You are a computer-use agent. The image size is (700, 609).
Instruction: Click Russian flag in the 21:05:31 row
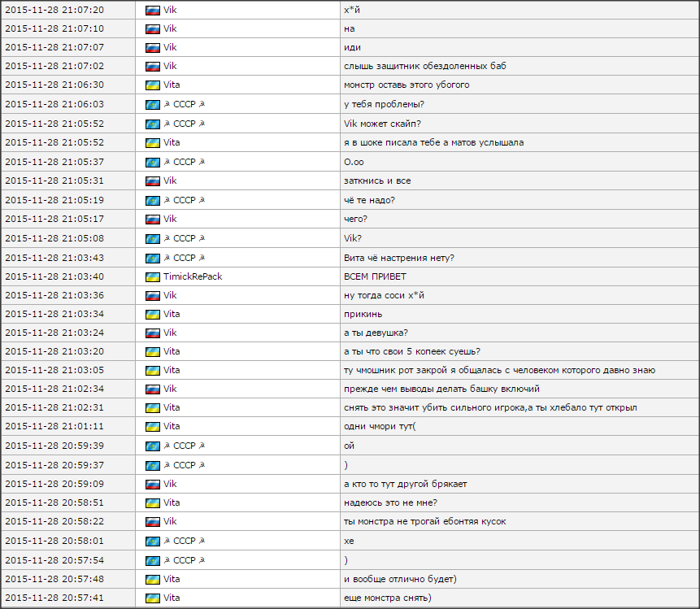(152, 181)
